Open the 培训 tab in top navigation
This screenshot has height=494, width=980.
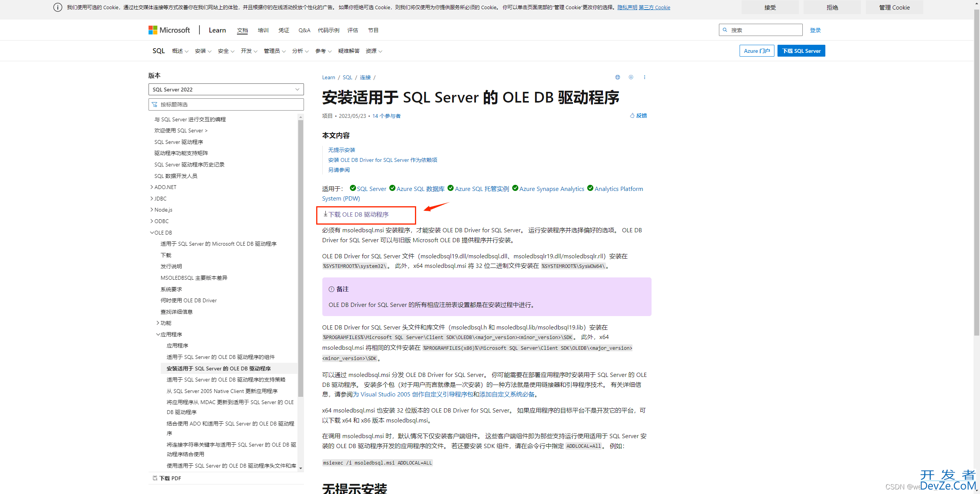[x=263, y=30]
